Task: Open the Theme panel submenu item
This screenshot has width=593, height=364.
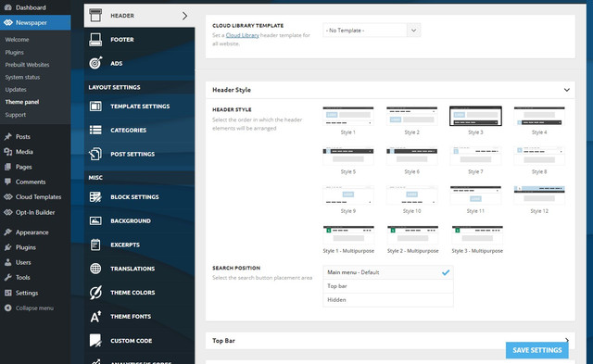Action: pyautogui.click(x=22, y=102)
